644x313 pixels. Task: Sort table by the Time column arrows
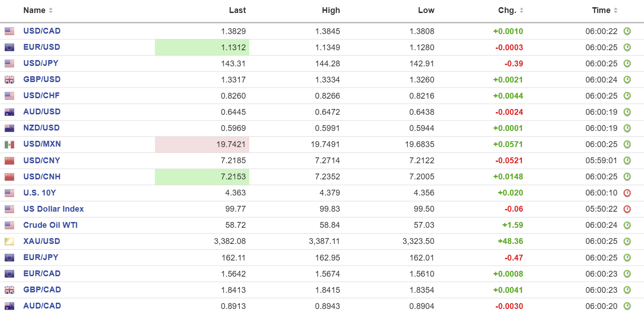click(616, 10)
